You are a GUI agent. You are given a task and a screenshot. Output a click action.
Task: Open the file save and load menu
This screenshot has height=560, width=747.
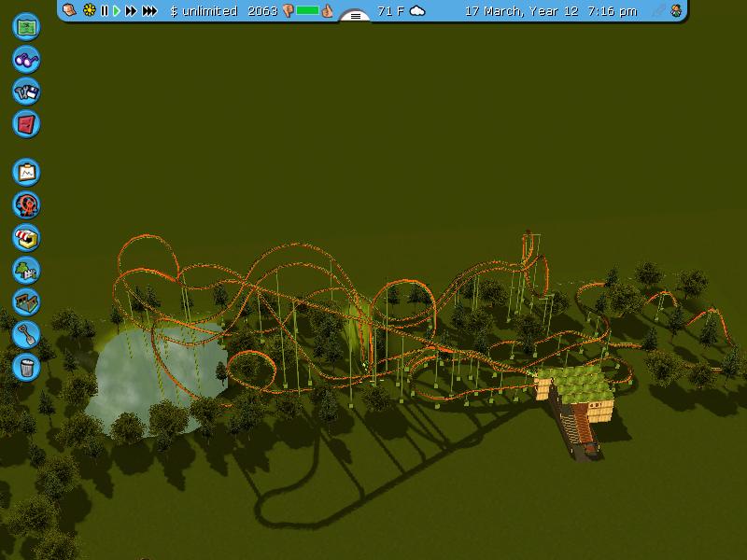pyautogui.click(x=26, y=91)
